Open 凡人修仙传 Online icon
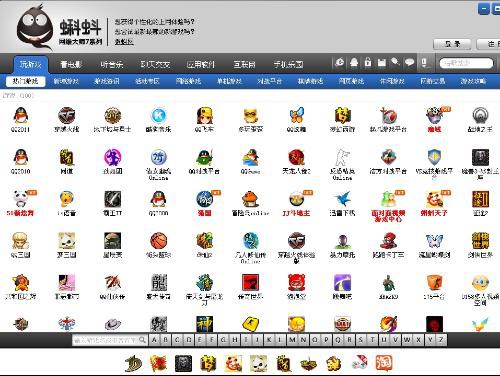Screen dimensions: 500x376 250,241
